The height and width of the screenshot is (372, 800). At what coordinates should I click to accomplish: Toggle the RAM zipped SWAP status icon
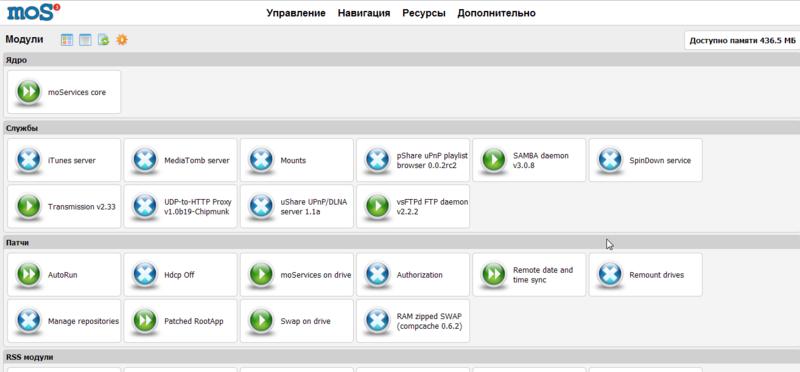click(x=378, y=321)
